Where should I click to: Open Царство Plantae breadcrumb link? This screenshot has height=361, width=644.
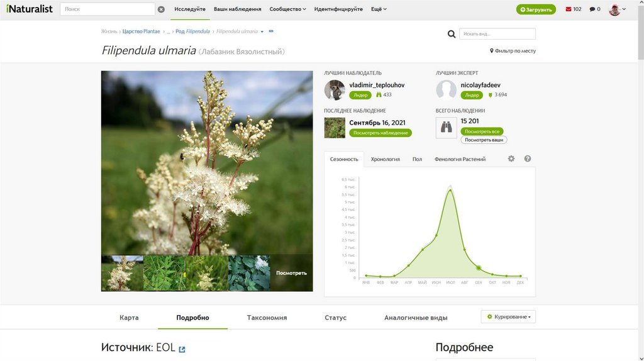[142, 31]
